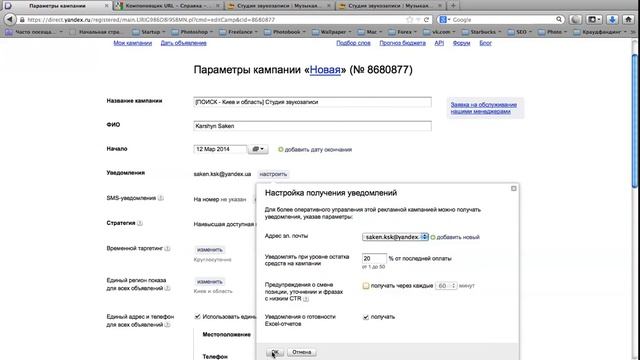Image resolution: width=640 pixels, height=360 pixels.
Task: Open the Прогноз бюджета link
Action: point(402,43)
